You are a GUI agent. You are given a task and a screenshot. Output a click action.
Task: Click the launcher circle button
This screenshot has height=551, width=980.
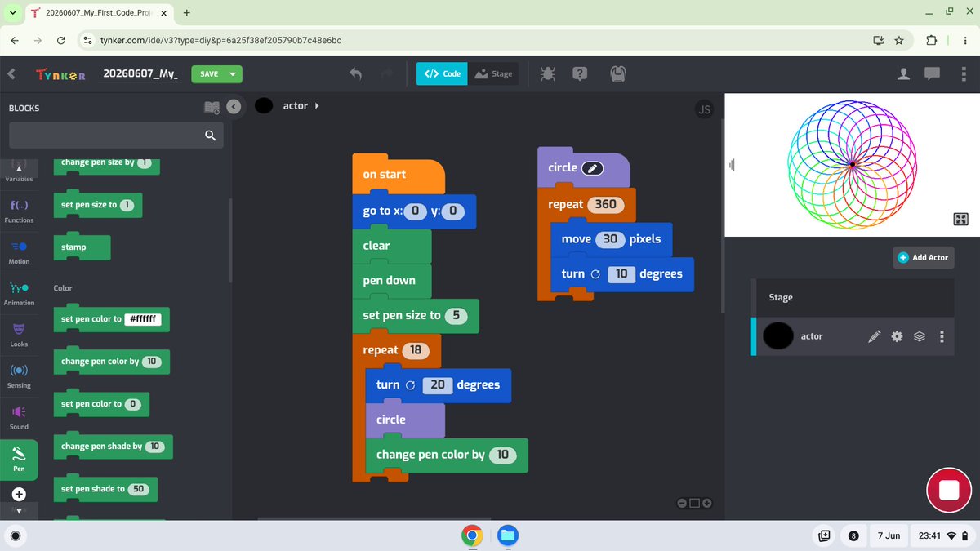point(16,535)
